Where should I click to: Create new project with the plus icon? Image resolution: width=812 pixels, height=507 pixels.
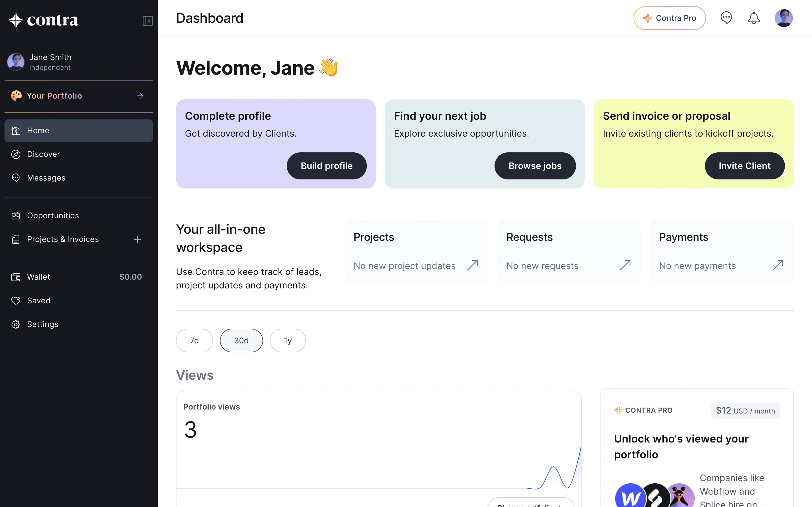tap(138, 239)
